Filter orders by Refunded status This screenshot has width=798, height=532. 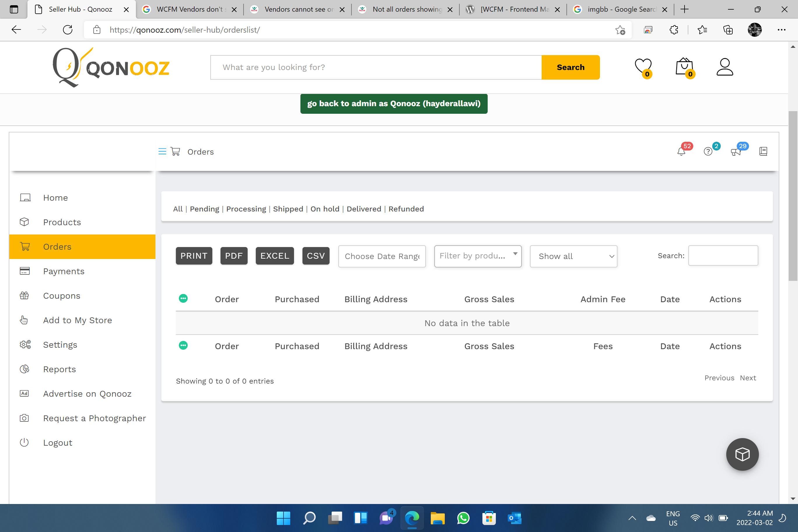[x=406, y=209]
